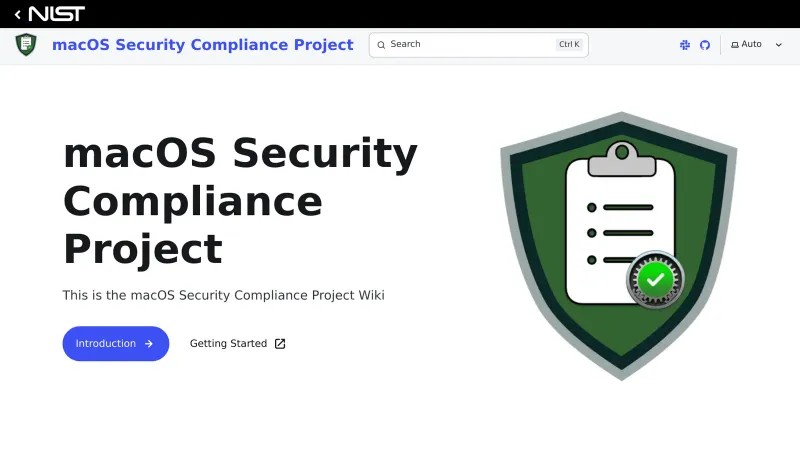Click the magnifying glass search icon

pyautogui.click(x=380, y=45)
